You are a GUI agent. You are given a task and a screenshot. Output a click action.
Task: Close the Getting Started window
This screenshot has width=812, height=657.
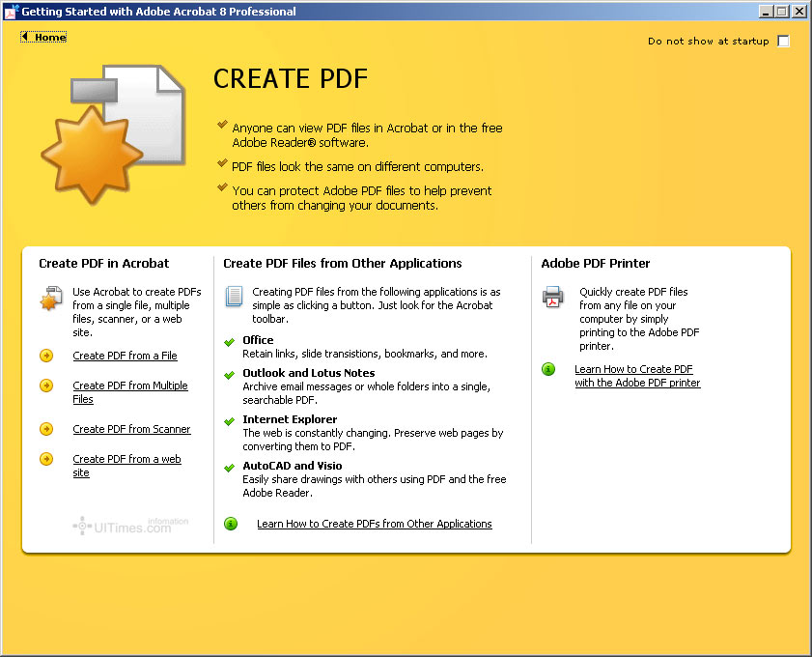(x=799, y=11)
